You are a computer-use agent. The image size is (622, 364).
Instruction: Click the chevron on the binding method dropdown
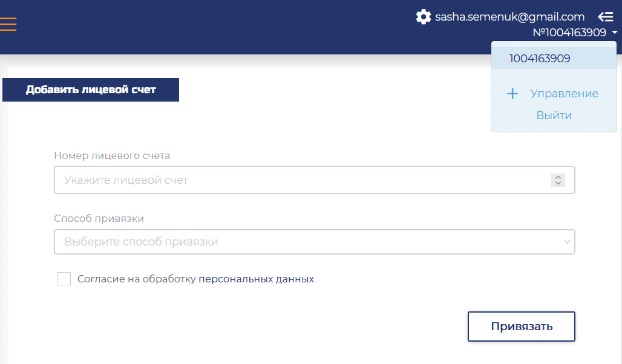click(567, 242)
